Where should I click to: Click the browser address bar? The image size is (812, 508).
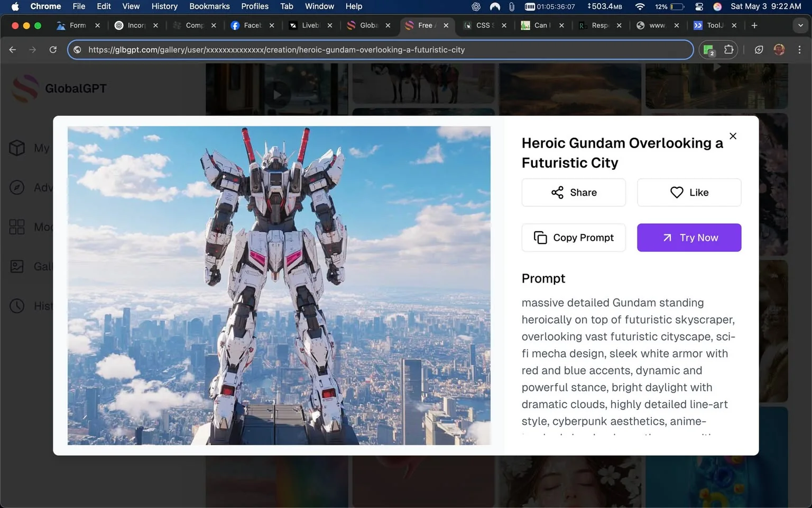point(381,50)
